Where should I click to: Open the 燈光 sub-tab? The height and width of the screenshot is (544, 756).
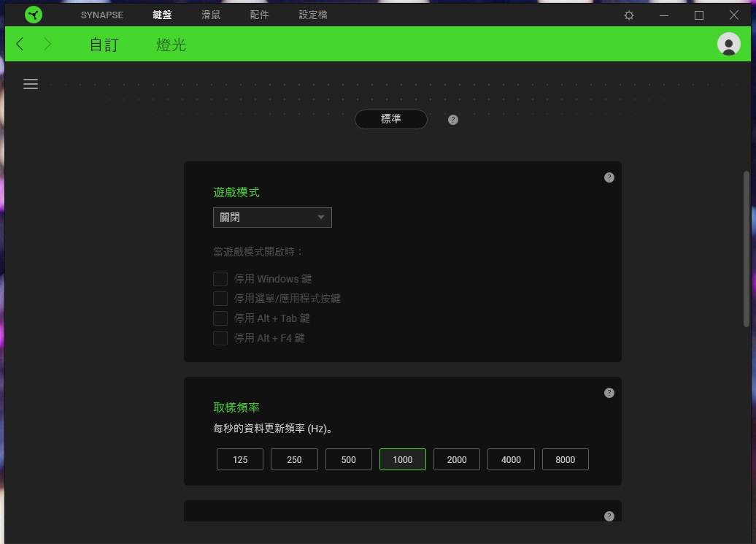(171, 45)
